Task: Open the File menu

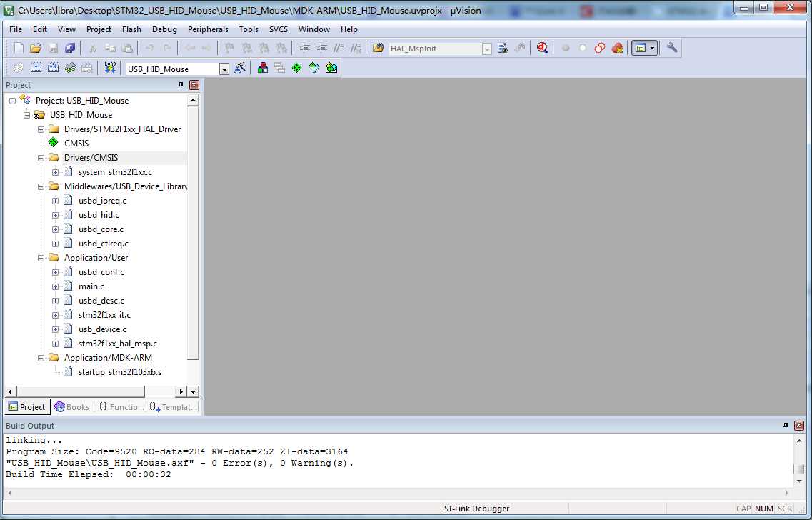Action: 16,29
